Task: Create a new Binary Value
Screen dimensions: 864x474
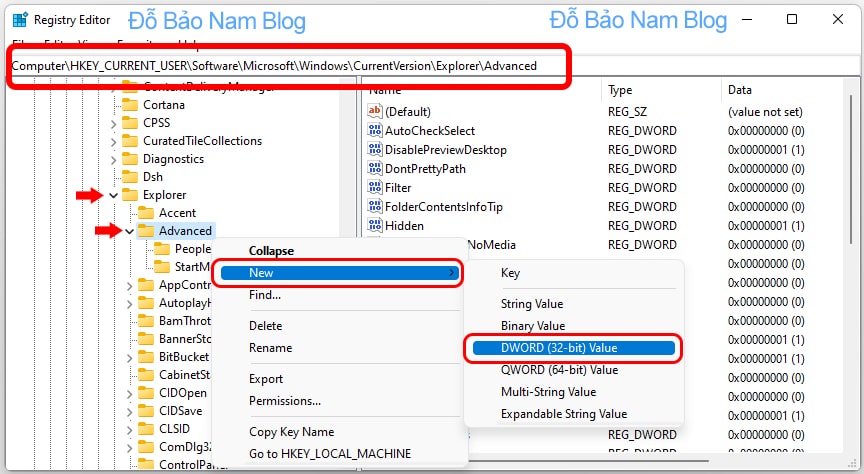Action: 533,326
